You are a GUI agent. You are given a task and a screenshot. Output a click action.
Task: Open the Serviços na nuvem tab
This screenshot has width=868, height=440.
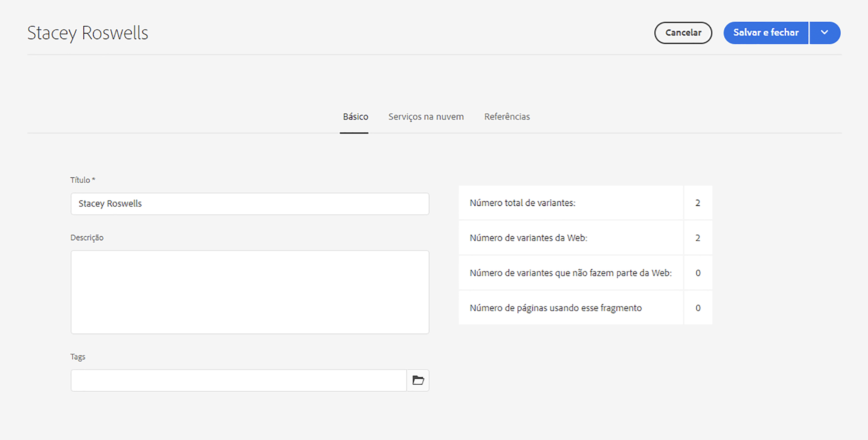click(x=426, y=117)
